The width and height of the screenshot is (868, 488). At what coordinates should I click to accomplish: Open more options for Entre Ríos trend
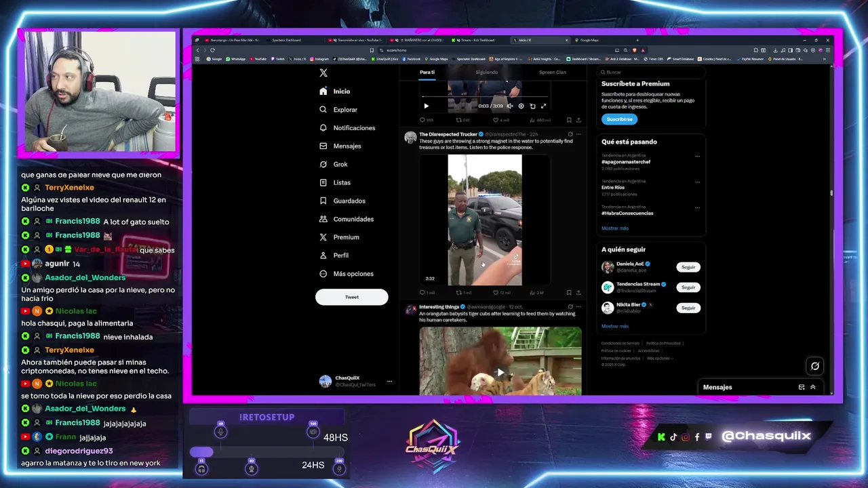697,182
